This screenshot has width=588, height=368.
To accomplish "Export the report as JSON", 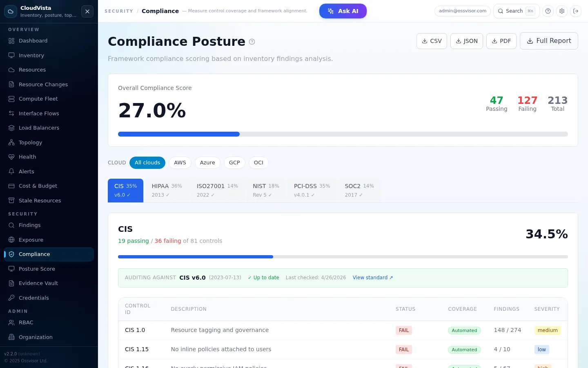I will point(467,41).
